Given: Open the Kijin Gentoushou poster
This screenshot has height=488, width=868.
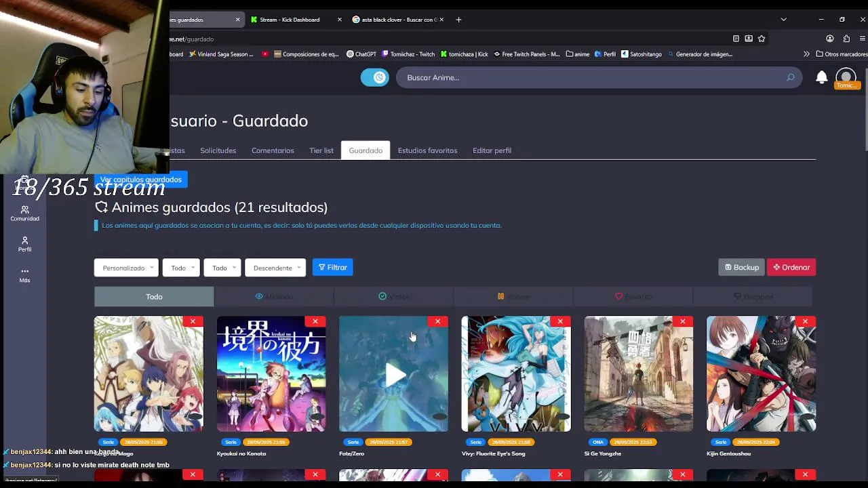Looking at the screenshot, I should [761, 374].
